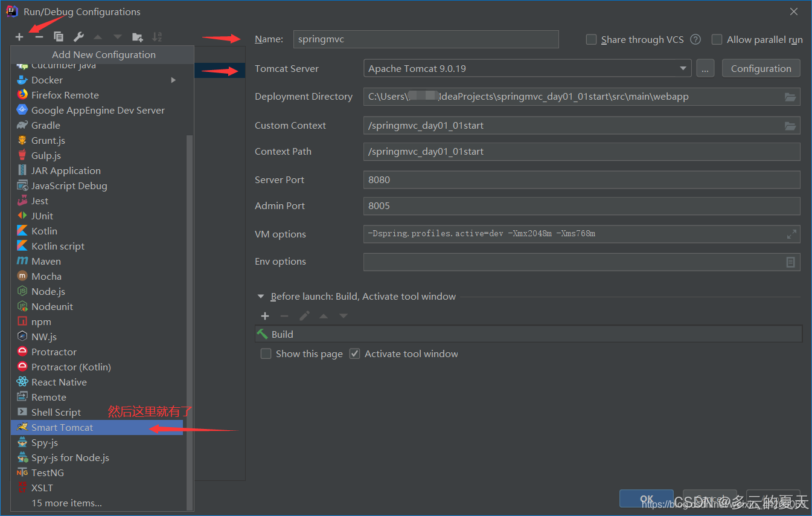Click the Move Up arrow in toolbar
This screenshot has height=516, width=812.
coord(98,37)
